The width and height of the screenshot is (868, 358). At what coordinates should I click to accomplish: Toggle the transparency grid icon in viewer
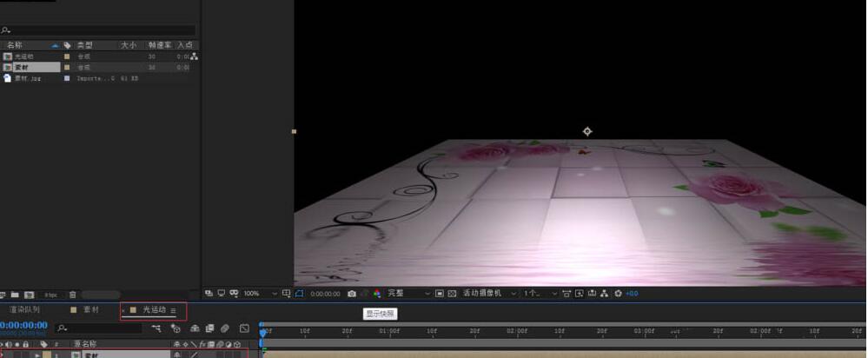pyautogui.click(x=453, y=294)
